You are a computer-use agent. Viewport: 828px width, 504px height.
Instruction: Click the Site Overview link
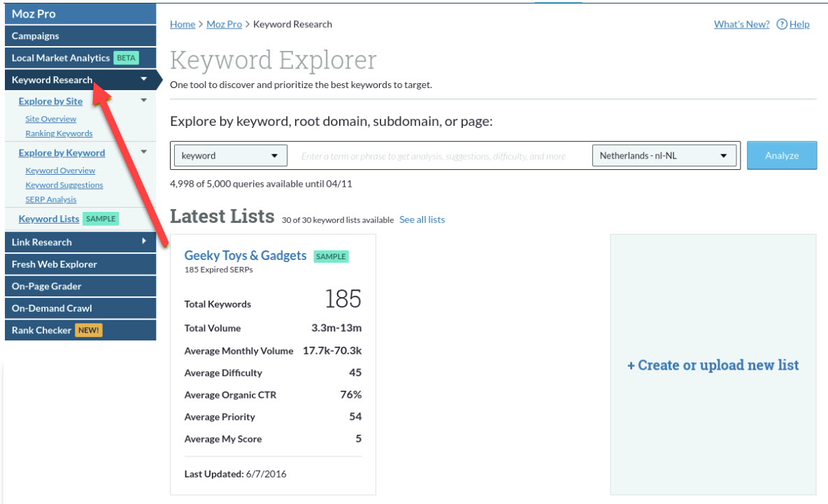tap(51, 119)
